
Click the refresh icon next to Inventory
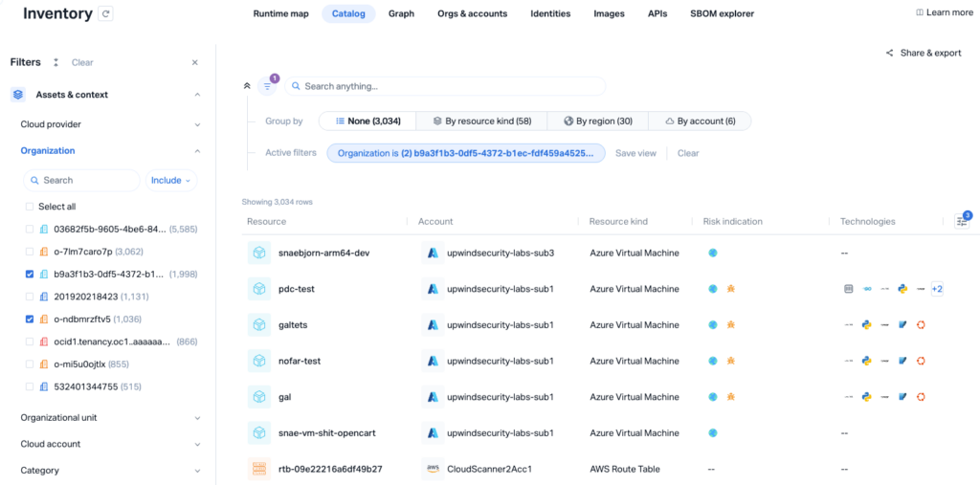[x=106, y=13]
